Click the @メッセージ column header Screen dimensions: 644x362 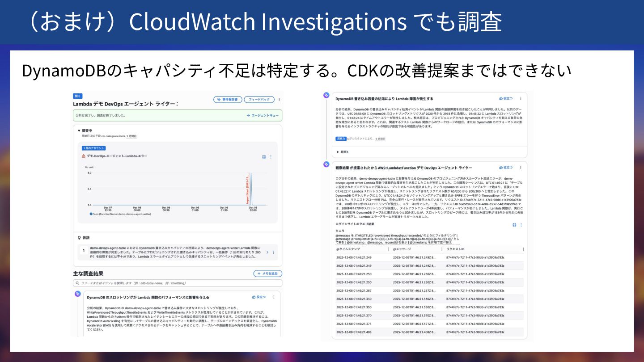[x=402, y=249]
